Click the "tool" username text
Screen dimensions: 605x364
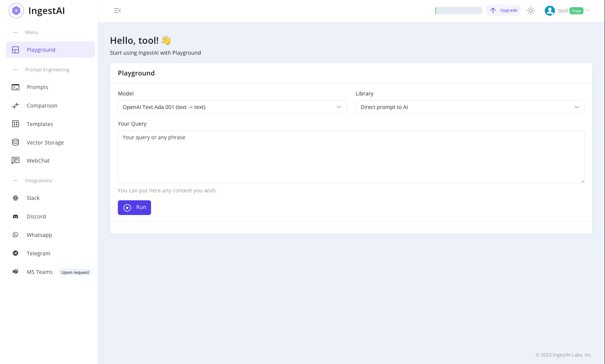pyautogui.click(x=563, y=11)
